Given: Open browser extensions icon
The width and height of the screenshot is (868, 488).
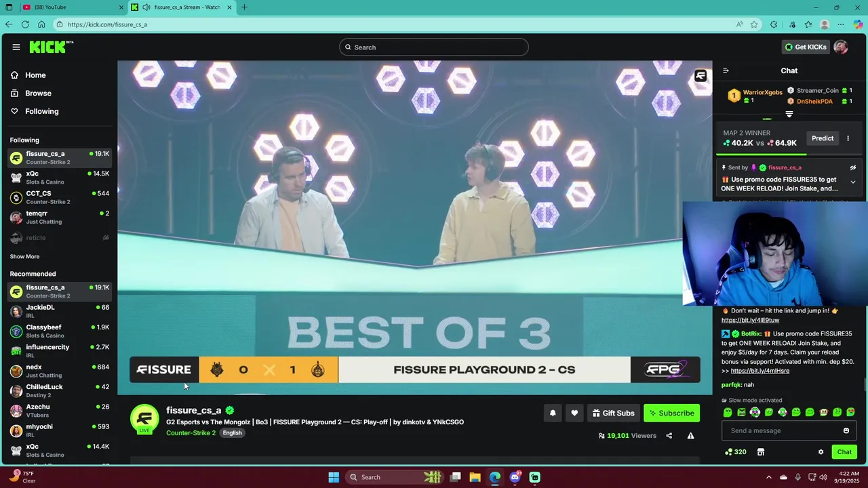Looking at the screenshot, I should coord(774,24).
